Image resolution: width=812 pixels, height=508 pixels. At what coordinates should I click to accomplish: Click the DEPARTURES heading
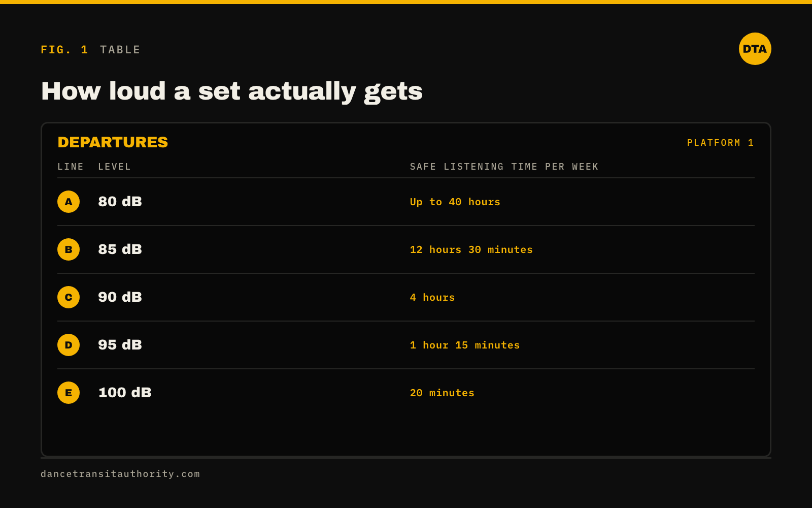(113, 142)
